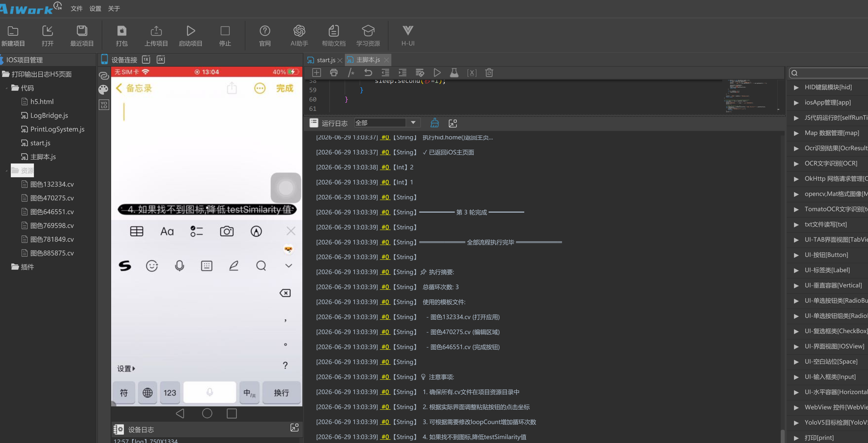Tap 完成 in the Notes app
Viewport: 868px width, 443px height.
pos(285,88)
